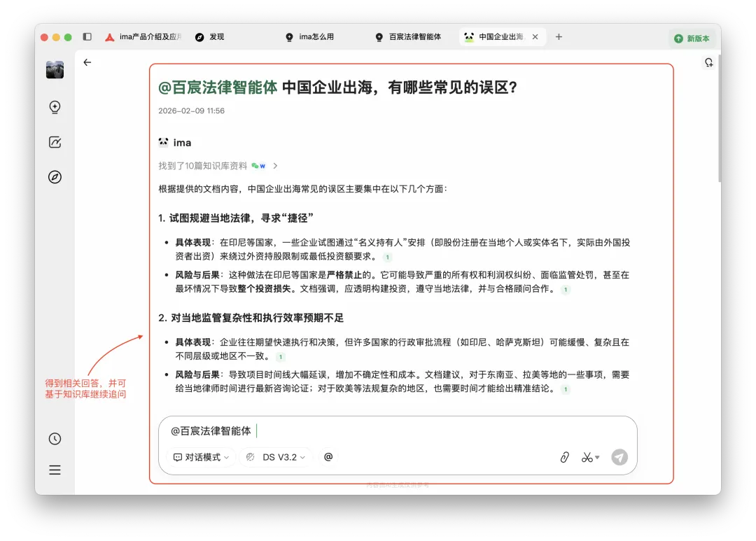Click the 新版本 update button
The height and width of the screenshot is (541, 756).
point(692,38)
